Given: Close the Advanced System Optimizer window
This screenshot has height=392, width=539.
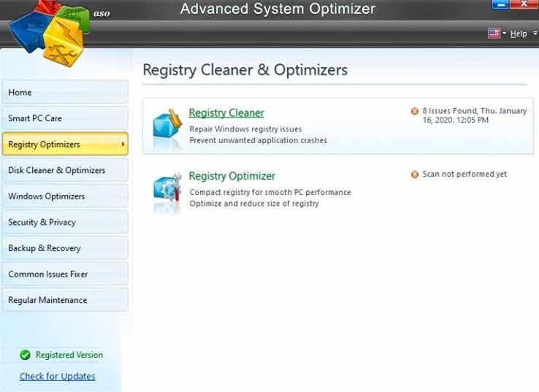Looking at the screenshot, I should pos(524,4).
